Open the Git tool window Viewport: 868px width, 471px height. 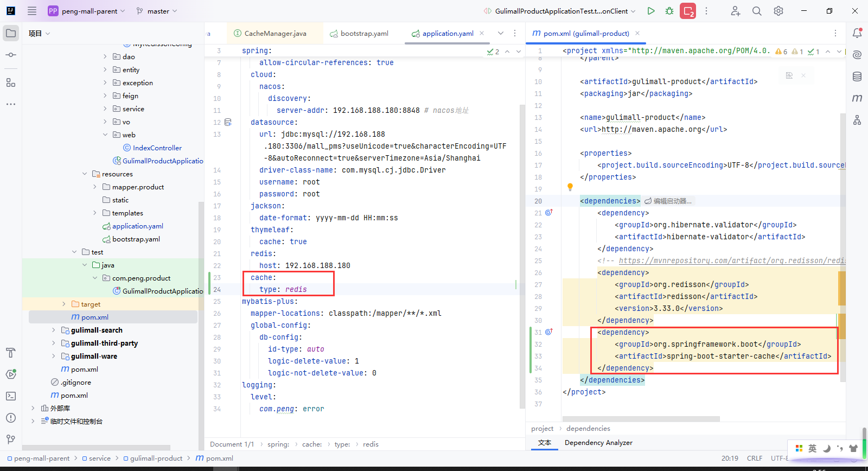pos(11,440)
